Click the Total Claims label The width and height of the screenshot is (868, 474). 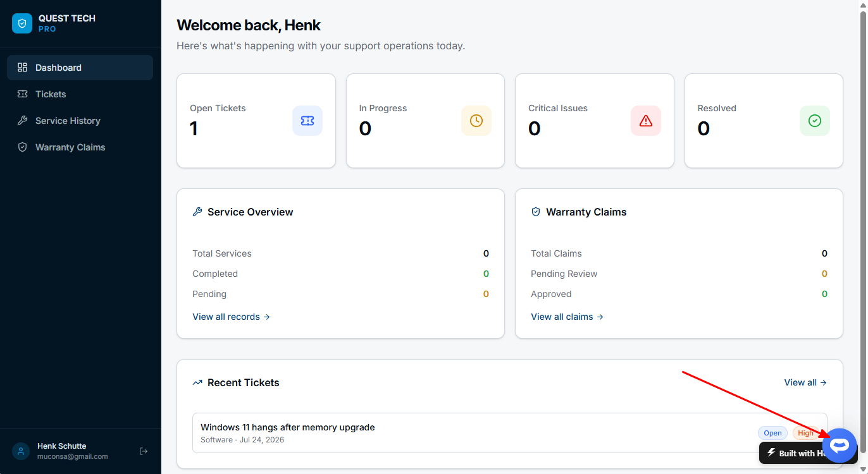tap(556, 253)
